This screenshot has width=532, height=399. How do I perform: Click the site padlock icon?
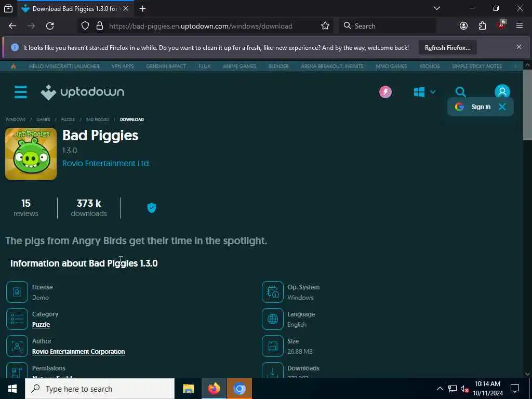[100, 26]
